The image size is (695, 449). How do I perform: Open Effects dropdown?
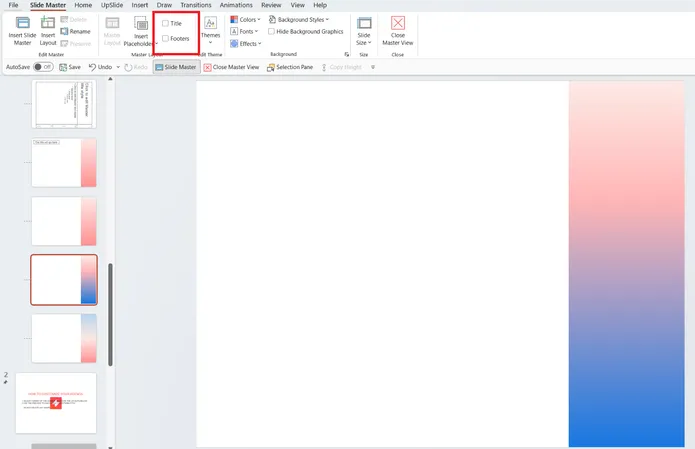point(246,43)
